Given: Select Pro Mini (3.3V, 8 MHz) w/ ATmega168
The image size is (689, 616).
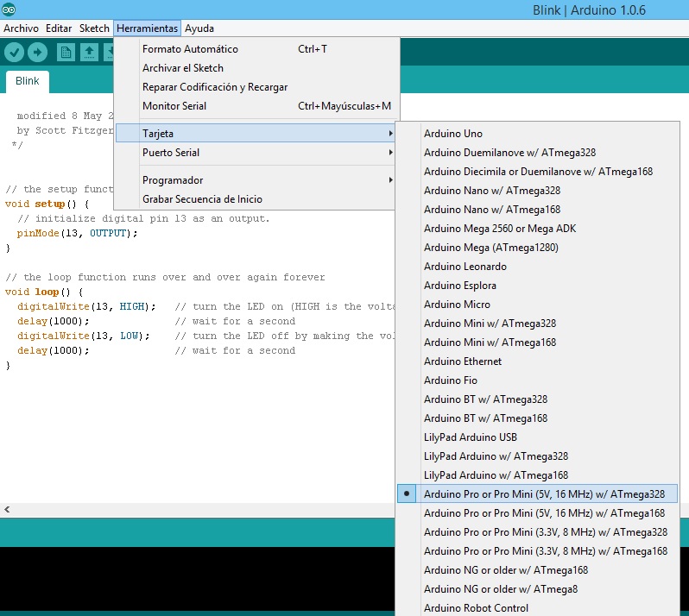Looking at the screenshot, I should [537, 551].
